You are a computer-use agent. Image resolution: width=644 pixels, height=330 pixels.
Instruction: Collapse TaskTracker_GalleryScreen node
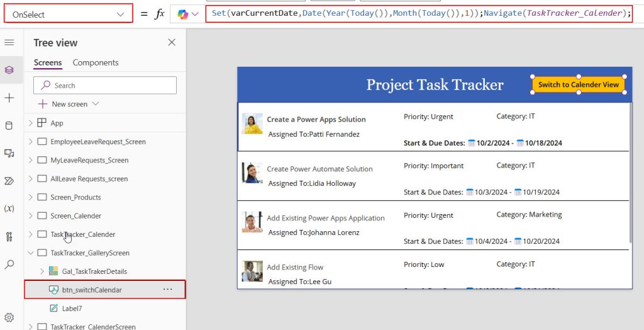coord(30,253)
